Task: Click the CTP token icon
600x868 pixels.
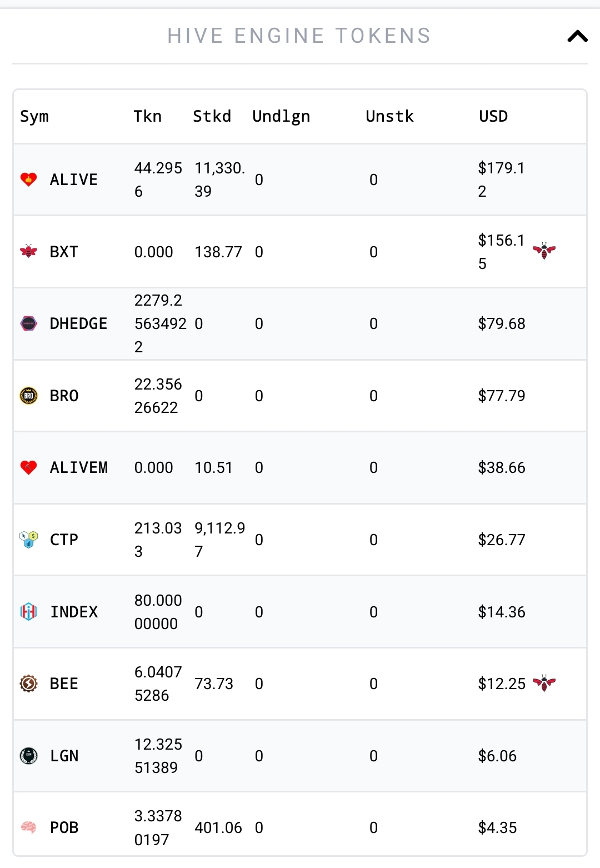Action: (x=28, y=540)
